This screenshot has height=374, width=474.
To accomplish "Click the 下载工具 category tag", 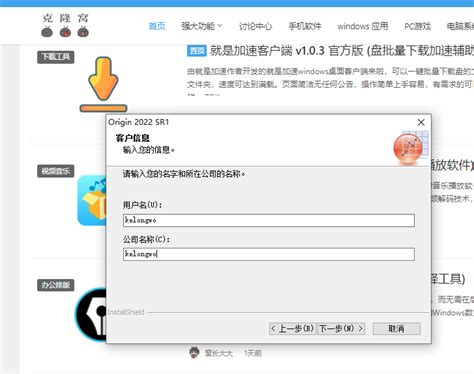I will tap(56, 57).
